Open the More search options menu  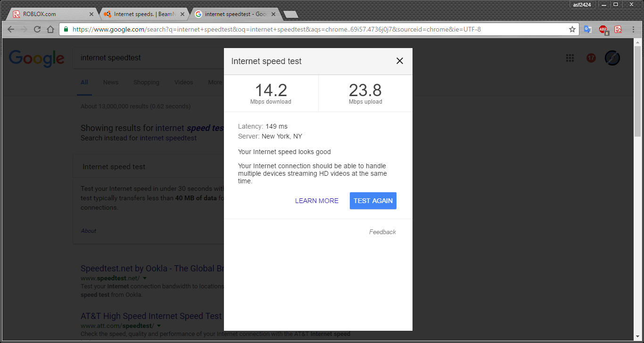(215, 82)
